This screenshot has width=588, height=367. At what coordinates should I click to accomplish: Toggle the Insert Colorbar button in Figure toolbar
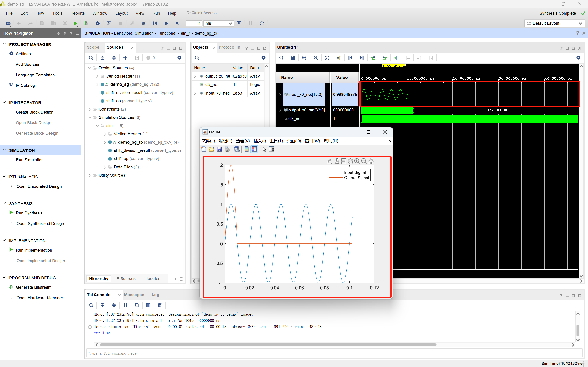click(x=246, y=149)
